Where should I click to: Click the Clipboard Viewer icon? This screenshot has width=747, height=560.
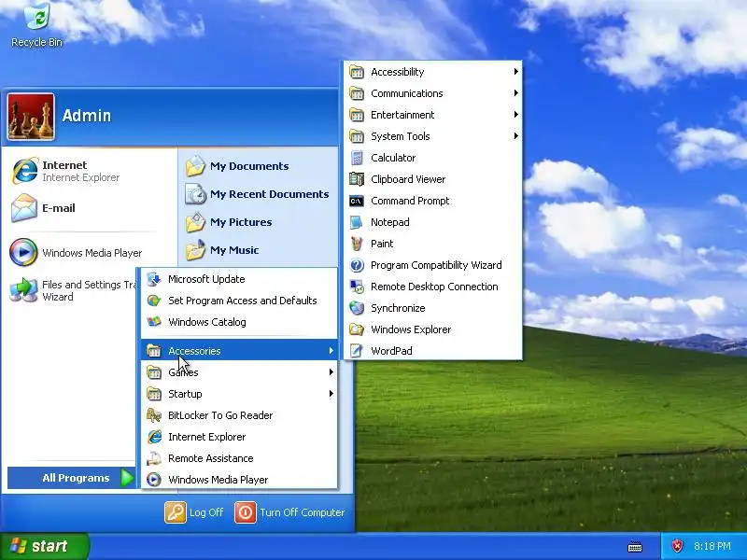pos(357,179)
